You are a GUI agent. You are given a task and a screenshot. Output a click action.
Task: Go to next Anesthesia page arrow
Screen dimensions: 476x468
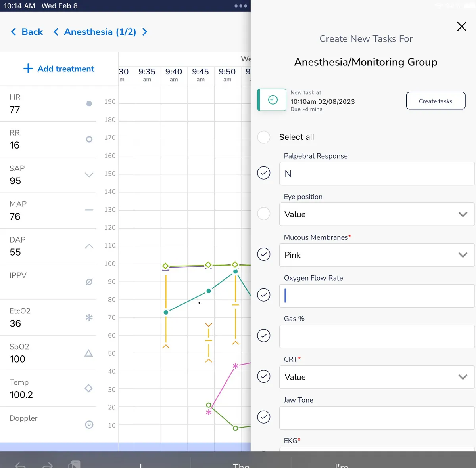point(145,32)
